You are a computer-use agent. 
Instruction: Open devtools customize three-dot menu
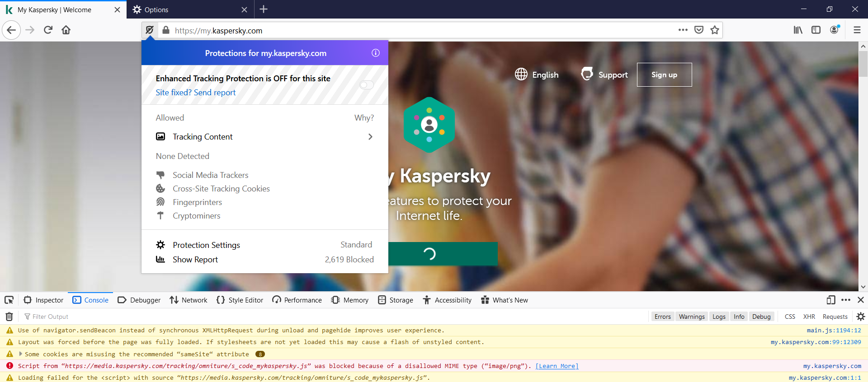[846, 300]
